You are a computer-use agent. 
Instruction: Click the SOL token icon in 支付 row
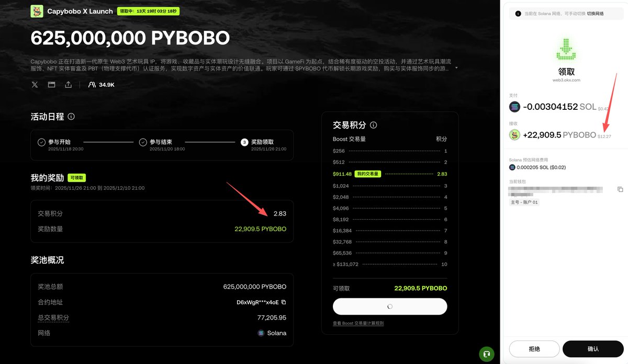(515, 107)
